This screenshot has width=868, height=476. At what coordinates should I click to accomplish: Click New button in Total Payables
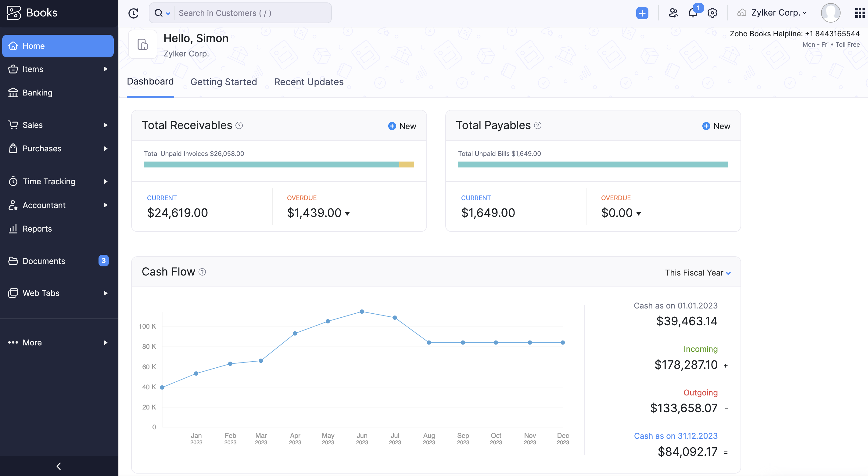pos(716,125)
